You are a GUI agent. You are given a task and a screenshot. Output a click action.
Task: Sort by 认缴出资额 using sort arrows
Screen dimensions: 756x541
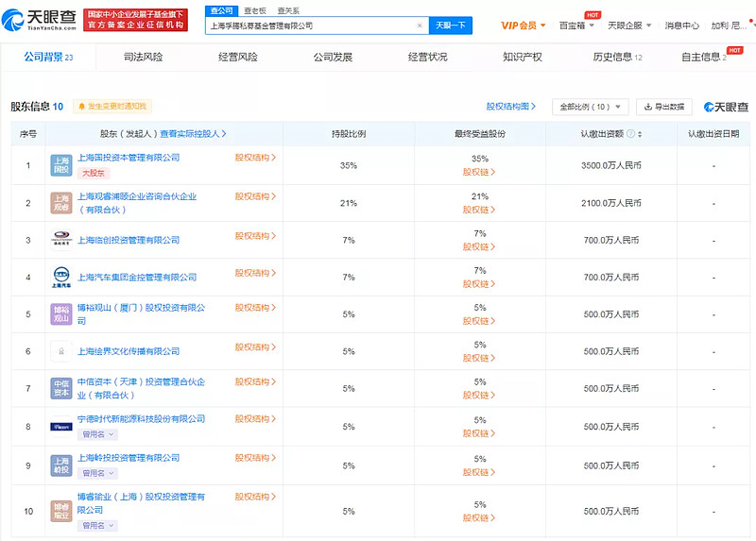(x=640, y=134)
